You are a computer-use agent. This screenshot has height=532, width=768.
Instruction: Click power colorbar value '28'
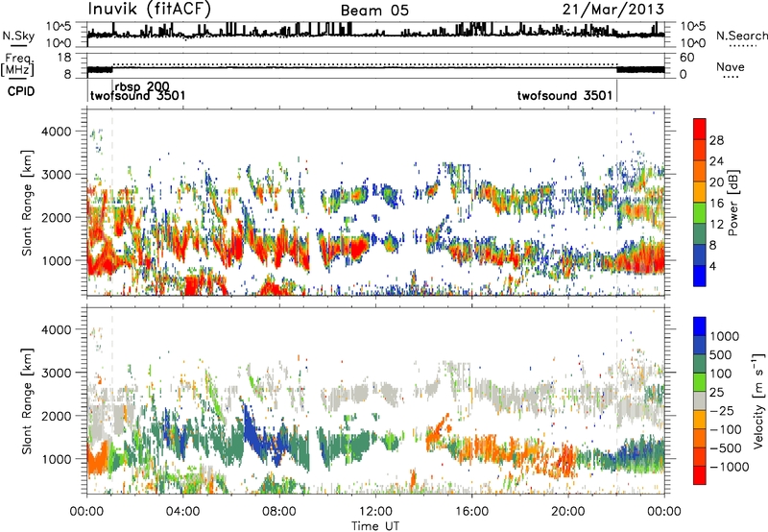point(716,140)
